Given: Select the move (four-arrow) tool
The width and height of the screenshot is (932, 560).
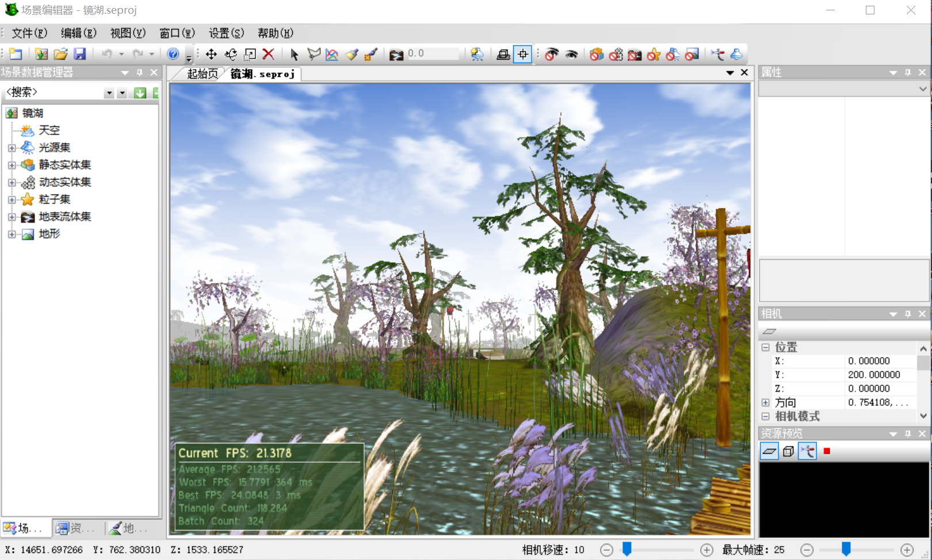Looking at the screenshot, I should pos(211,54).
